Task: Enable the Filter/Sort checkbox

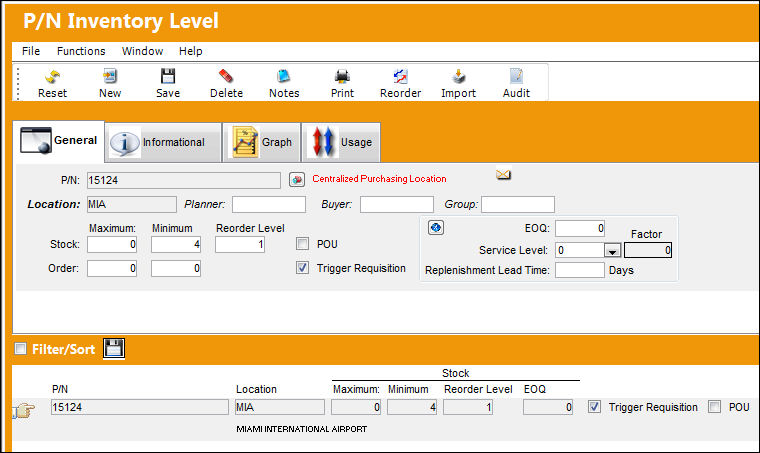Action: click(x=20, y=348)
